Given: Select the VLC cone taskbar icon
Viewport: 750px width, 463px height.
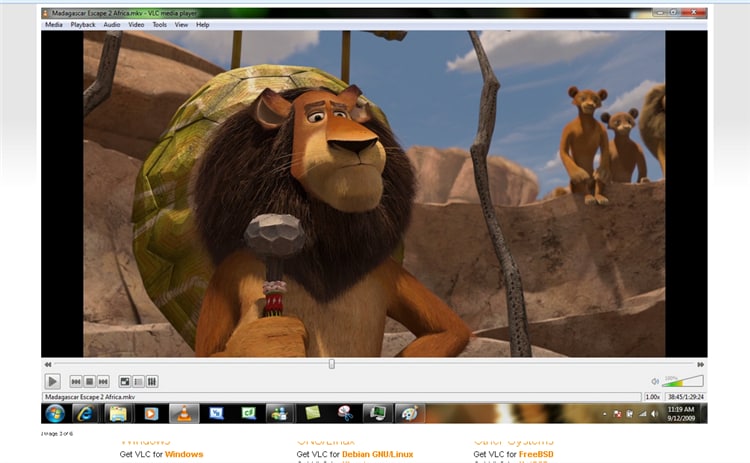Looking at the screenshot, I should click(x=184, y=413).
